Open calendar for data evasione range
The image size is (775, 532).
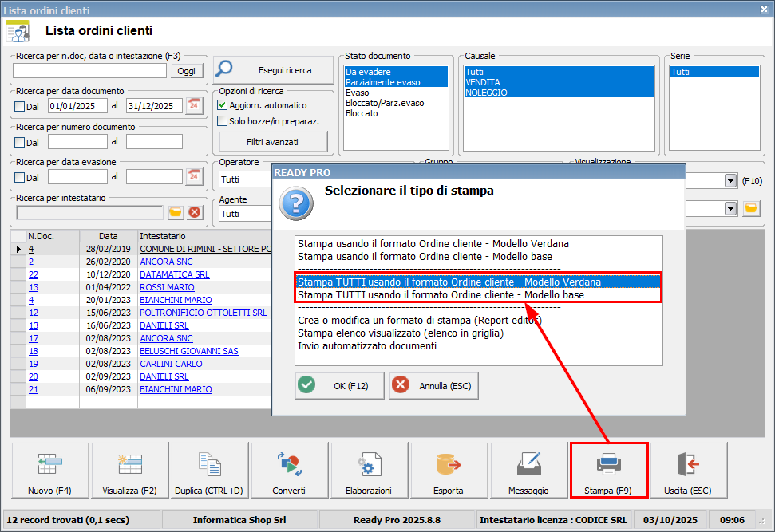click(x=194, y=177)
